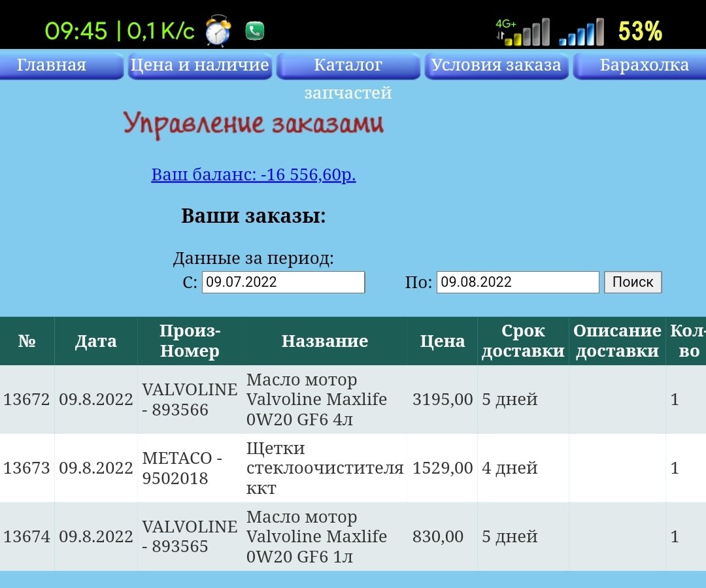The height and width of the screenshot is (588, 706).
Task: Click the № column header
Action: click(x=27, y=341)
